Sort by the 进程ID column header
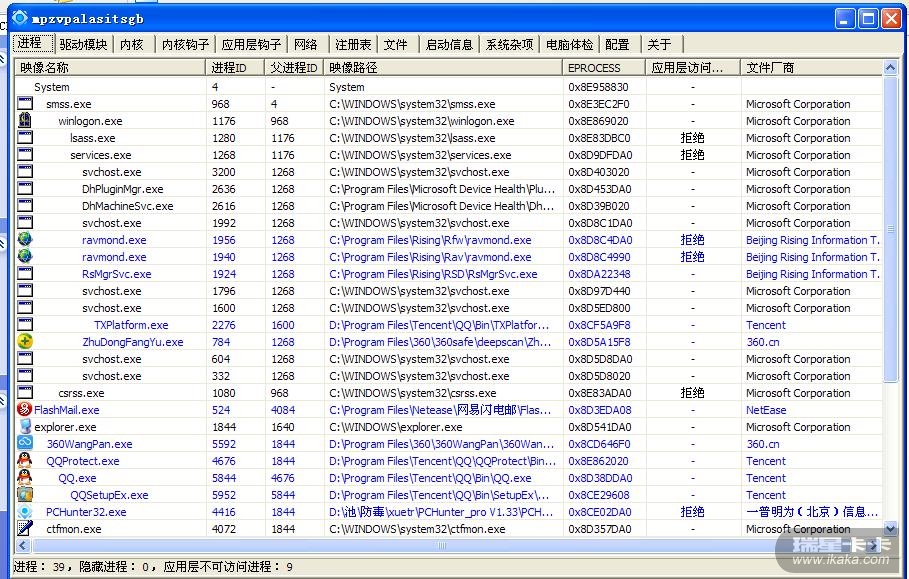The image size is (909, 579). click(x=235, y=67)
